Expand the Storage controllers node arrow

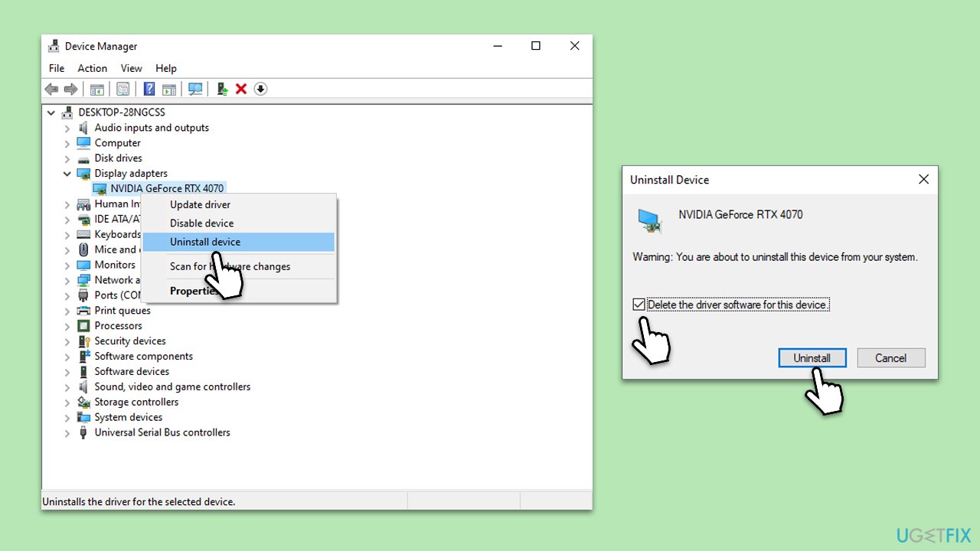pyautogui.click(x=67, y=403)
